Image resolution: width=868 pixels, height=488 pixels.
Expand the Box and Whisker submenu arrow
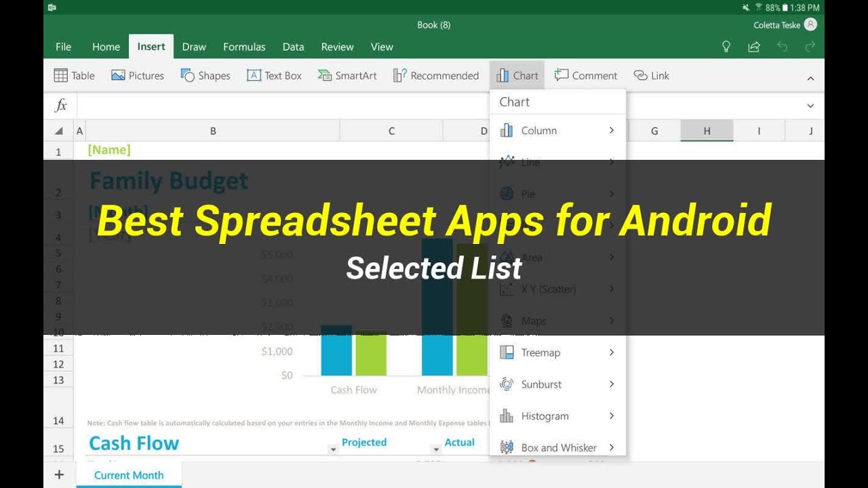point(612,447)
